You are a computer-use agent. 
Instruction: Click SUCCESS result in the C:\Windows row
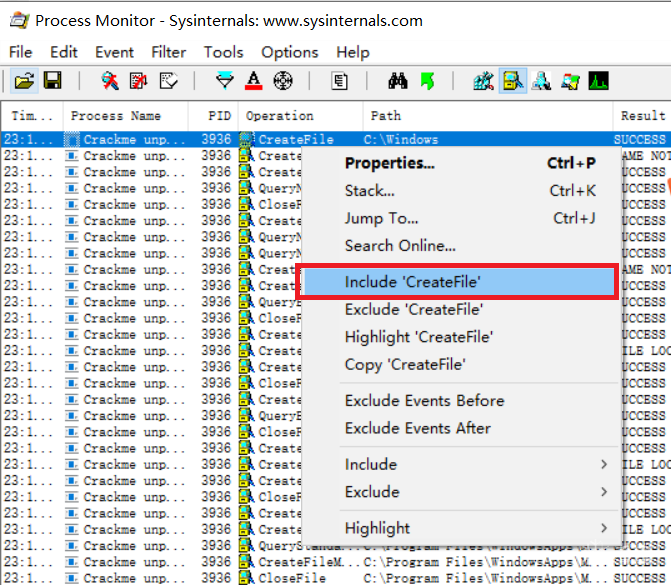click(x=640, y=140)
